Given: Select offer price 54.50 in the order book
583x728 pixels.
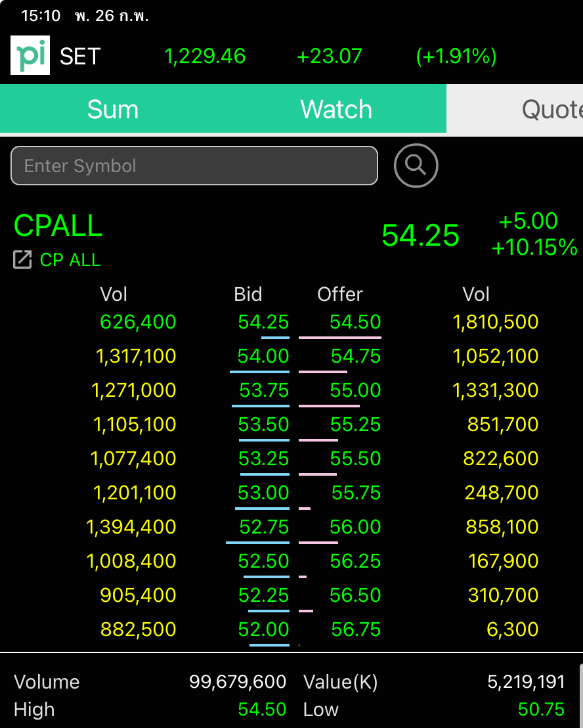Looking at the screenshot, I should click(355, 322).
